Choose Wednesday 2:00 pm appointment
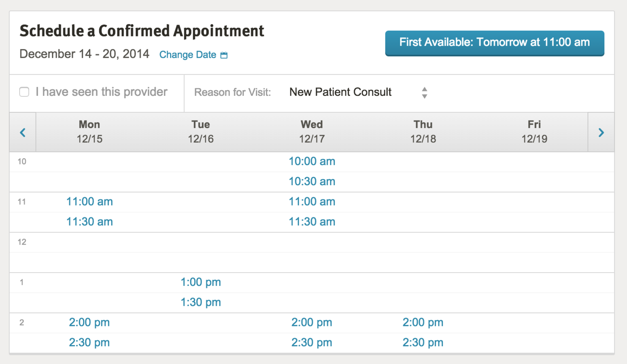This screenshot has width=627, height=364. (312, 322)
